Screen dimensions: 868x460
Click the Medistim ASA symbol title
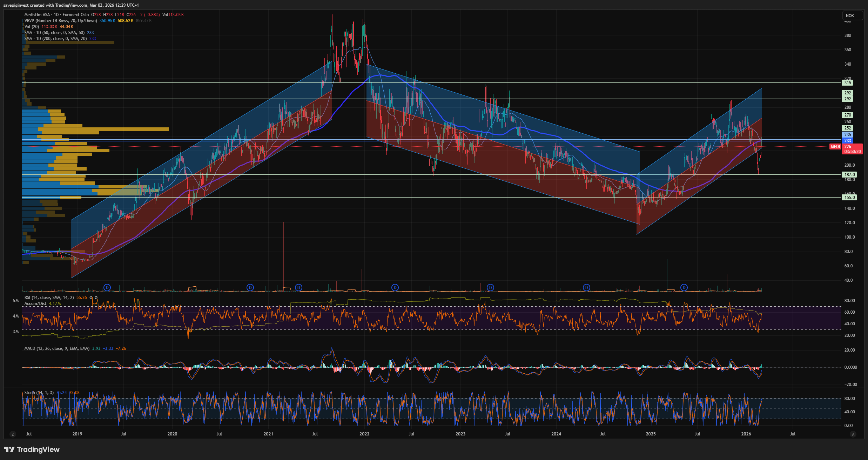click(x=37, y=15)
